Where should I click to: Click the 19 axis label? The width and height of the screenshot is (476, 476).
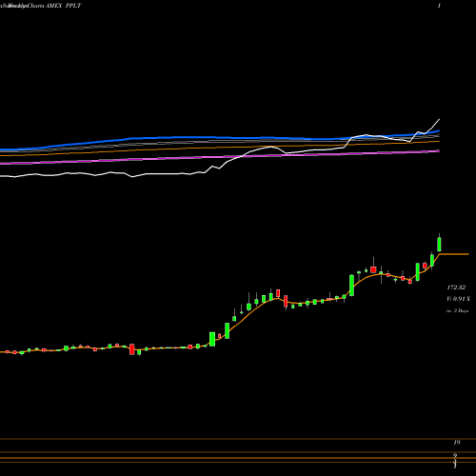(x=457, y=443)
